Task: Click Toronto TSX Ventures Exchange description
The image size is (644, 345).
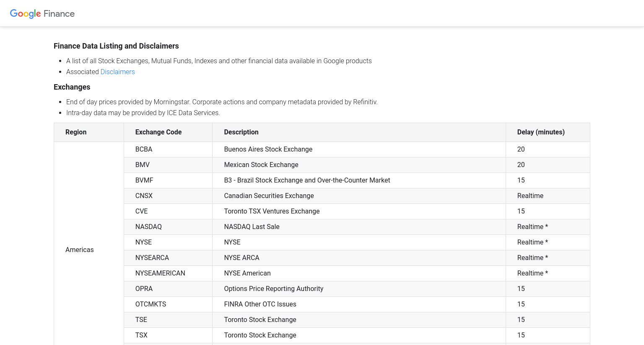Action: tap(272, 211)
